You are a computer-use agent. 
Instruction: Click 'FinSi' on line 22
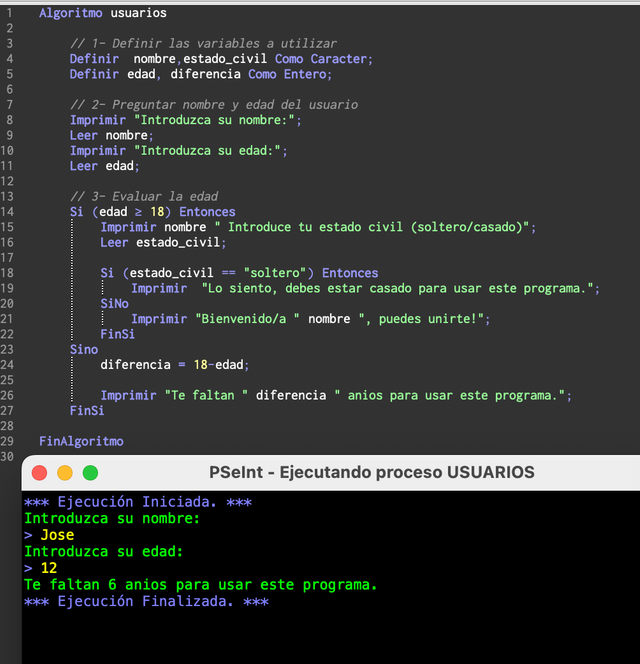coord(117,334)
